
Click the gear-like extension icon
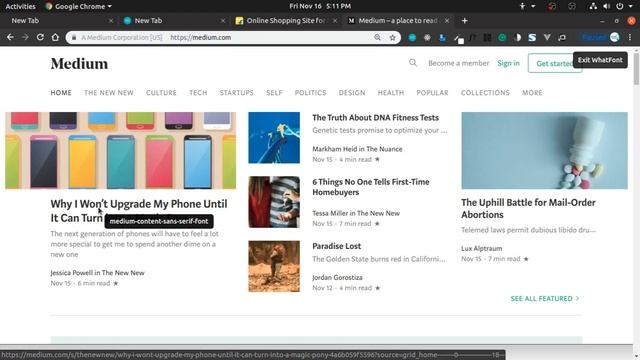(x=427, y=38)
